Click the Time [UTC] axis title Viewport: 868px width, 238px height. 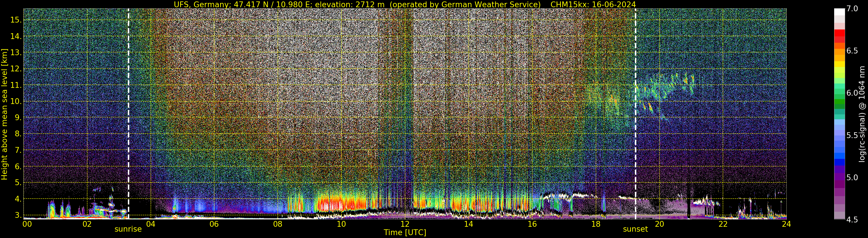(x=405, y=233)
